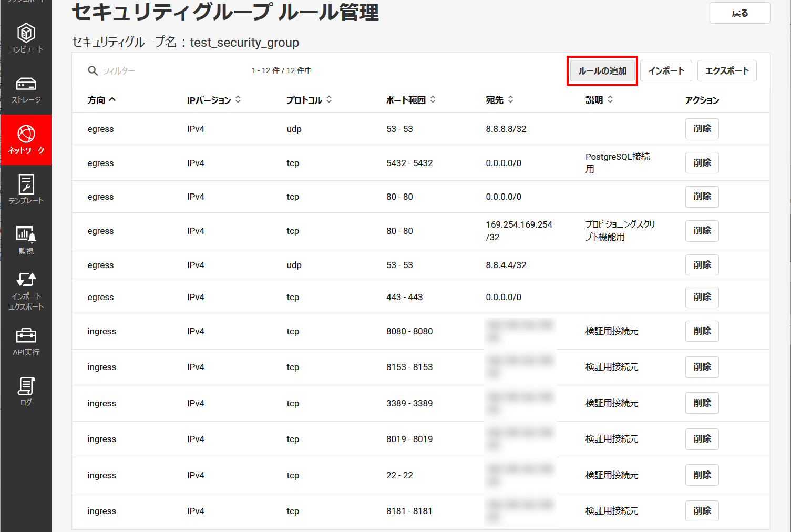Image resolution: width=791 pixels, height=532 pixels.
Task: Click the ルールの追加 button
Action: [602, 71]
